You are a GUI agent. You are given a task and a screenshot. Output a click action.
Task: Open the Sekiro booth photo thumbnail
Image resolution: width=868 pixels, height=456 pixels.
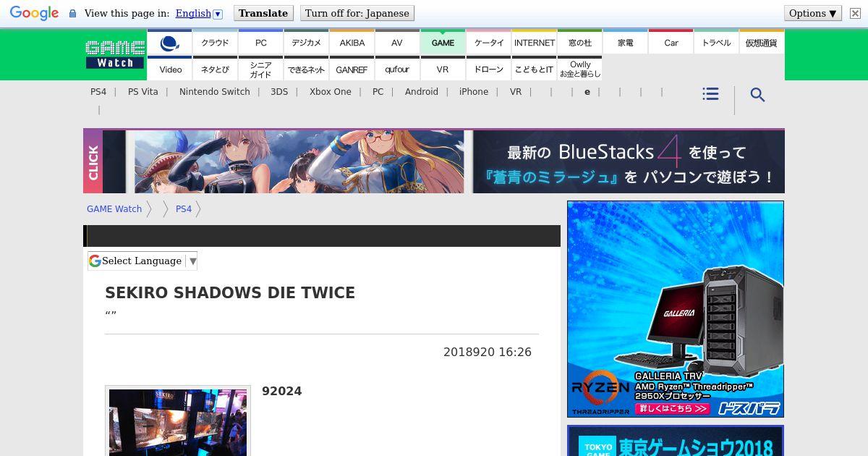click(178, 421)
